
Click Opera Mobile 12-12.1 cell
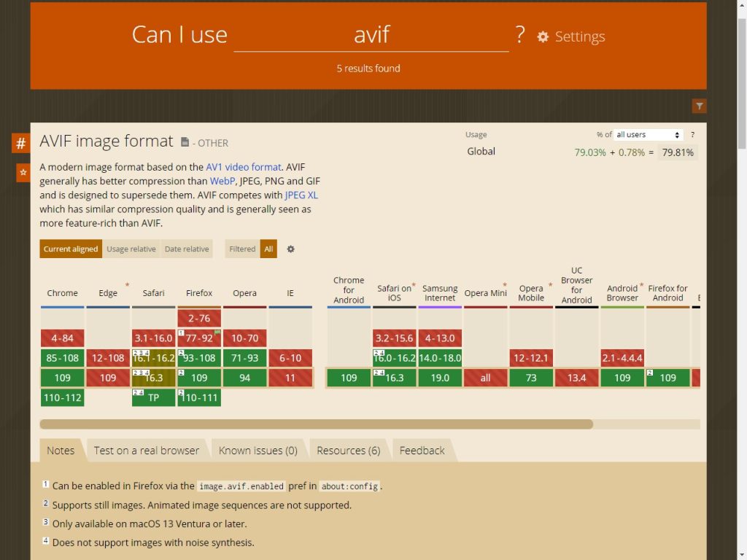[x=531, y=358]
